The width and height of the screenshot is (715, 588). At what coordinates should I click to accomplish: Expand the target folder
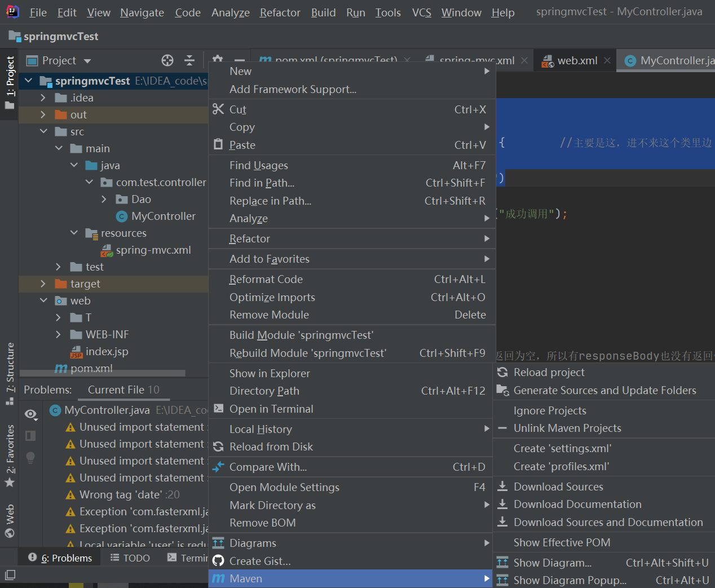click(x=43, y=284)
